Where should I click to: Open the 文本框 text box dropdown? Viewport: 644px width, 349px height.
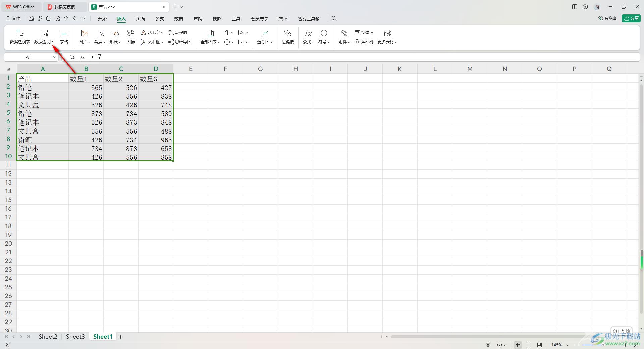pyautogui.click(x=152, y=42)
